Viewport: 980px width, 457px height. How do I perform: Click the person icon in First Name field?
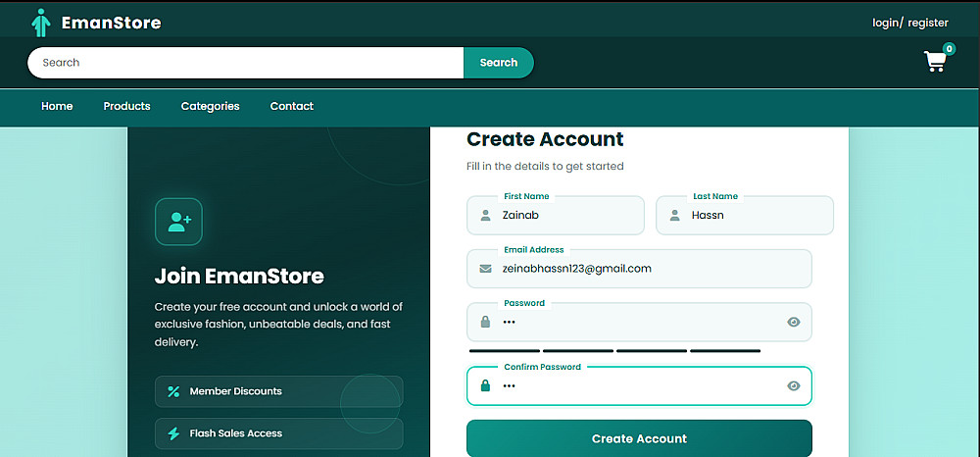486,216
